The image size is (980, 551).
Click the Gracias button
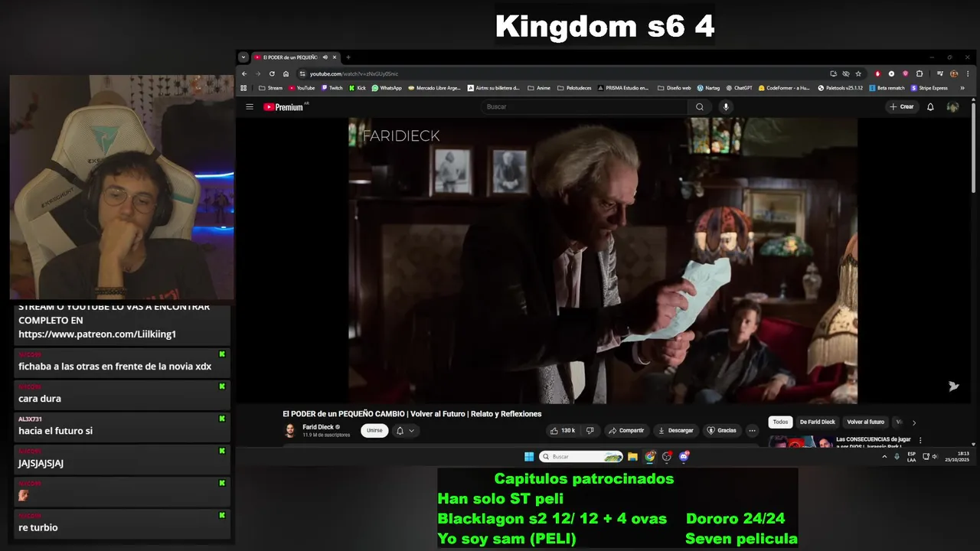tap(721, 431)
